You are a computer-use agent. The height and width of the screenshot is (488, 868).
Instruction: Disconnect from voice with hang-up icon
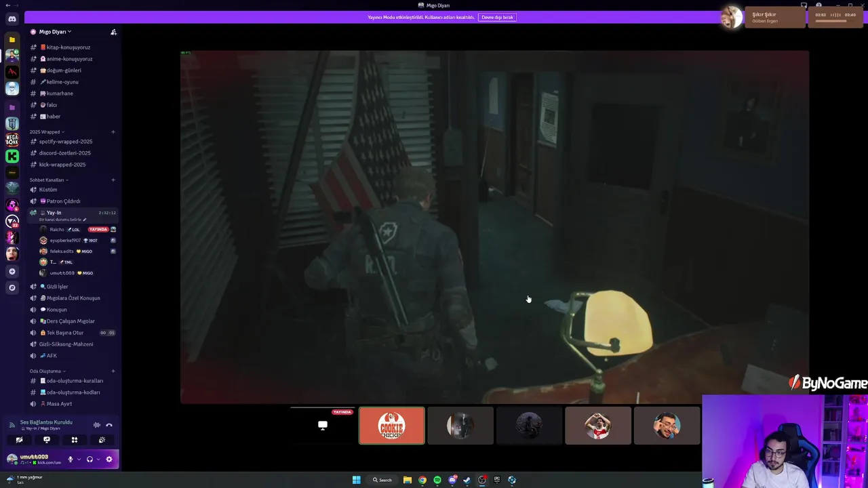click(x=109, y=425)
